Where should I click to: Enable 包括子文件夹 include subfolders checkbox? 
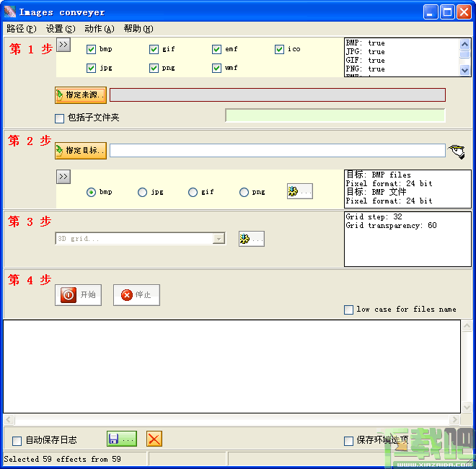[x=59, y=118]
